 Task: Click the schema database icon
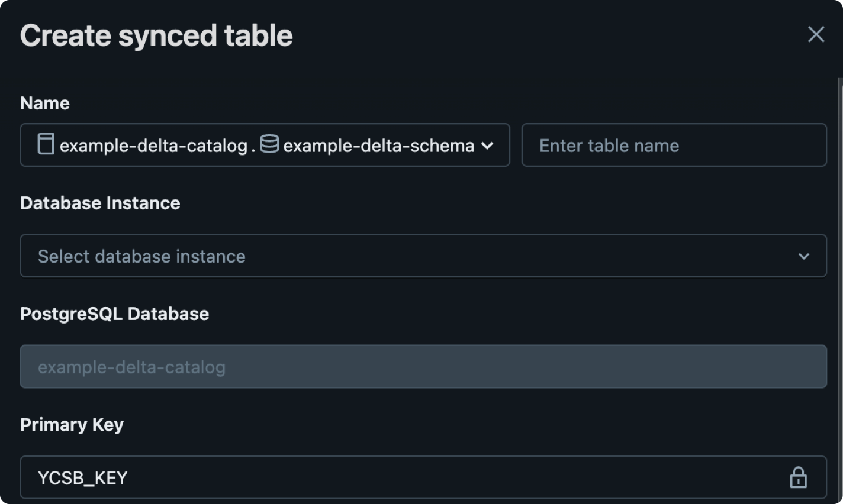(269, 144)
